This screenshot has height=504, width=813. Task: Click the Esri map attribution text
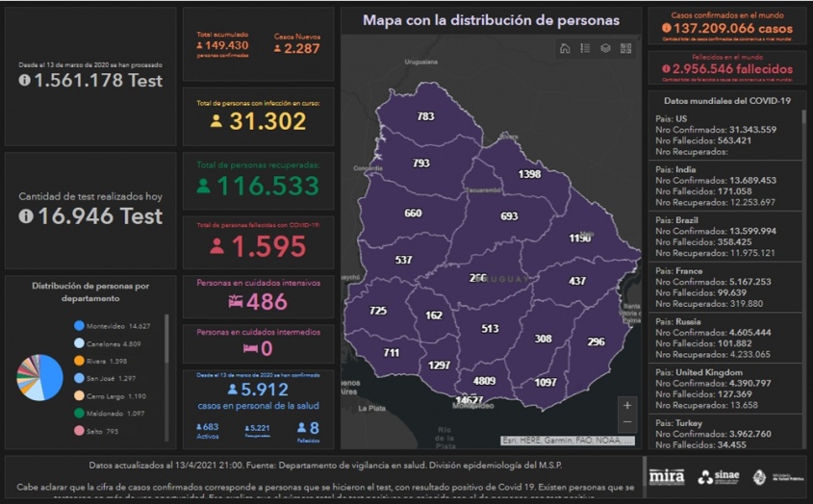(x=568, y=441)
